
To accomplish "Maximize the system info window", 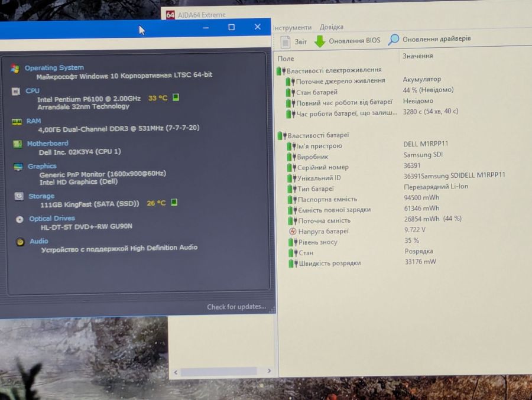I will point(231,27).
